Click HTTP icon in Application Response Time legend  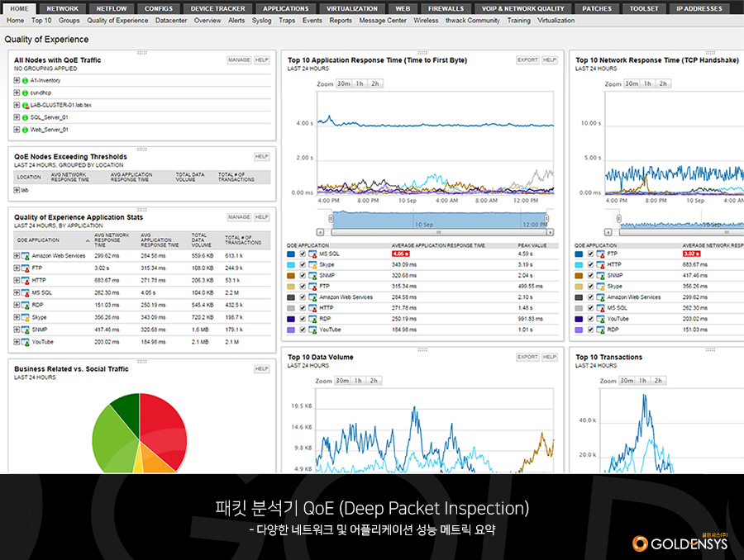(x=312, y=308)
